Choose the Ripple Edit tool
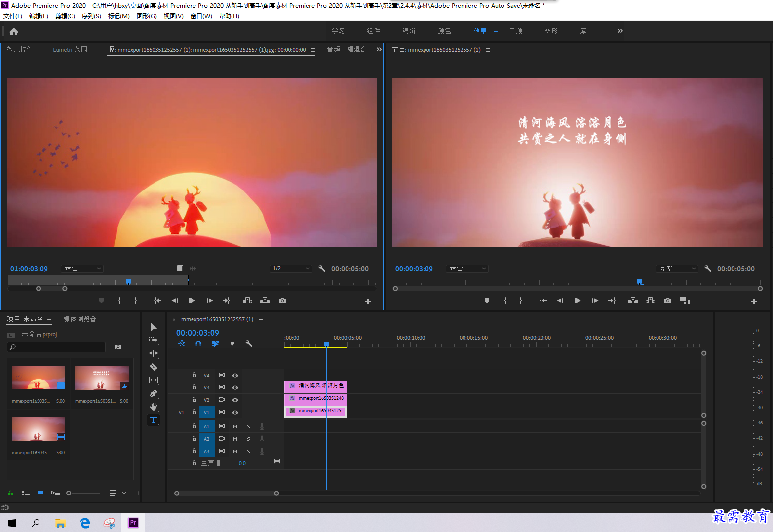 click(x=154, y=353)
